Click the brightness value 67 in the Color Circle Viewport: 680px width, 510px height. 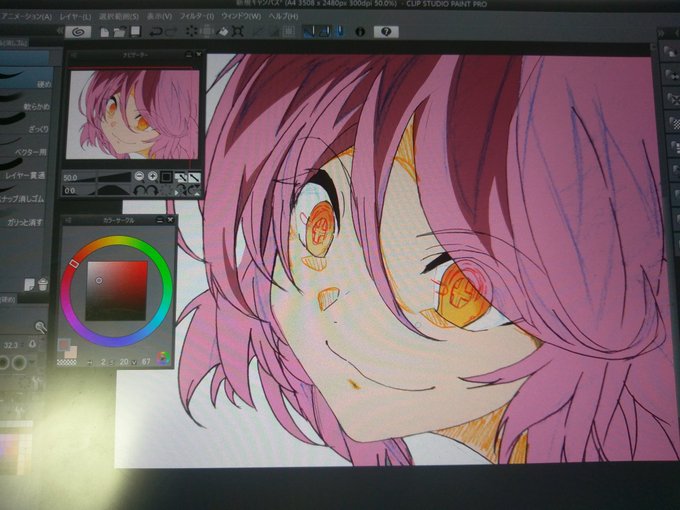(146, 361)
